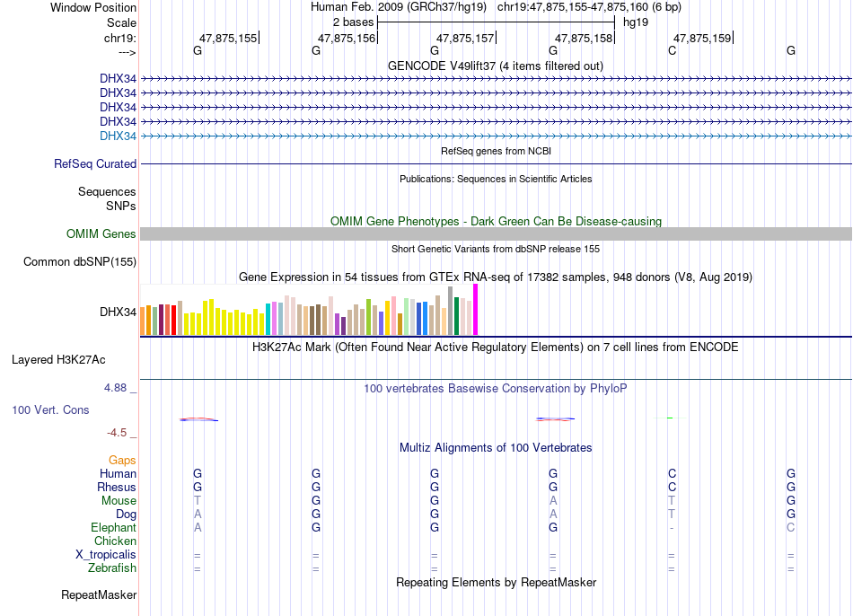This screenshot has height=616, width=853.
Task: Click the Zebrafish species label
Action: point(112,568)
